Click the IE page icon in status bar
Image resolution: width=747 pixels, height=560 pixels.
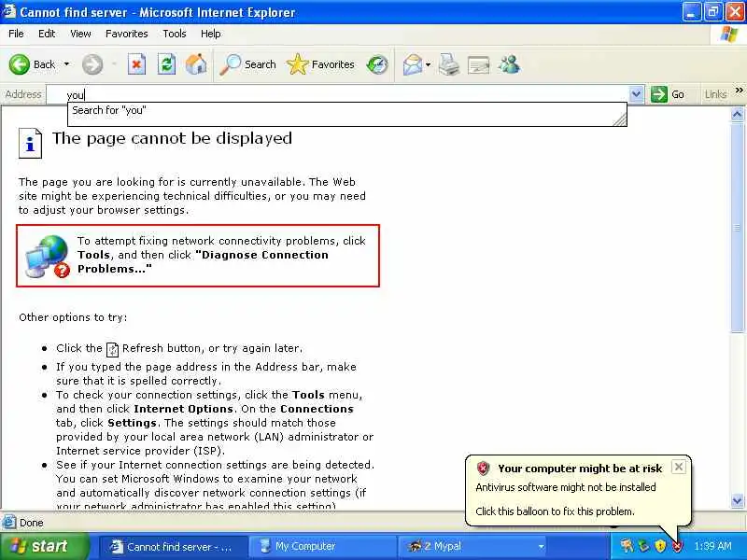[x=9, y=523]
